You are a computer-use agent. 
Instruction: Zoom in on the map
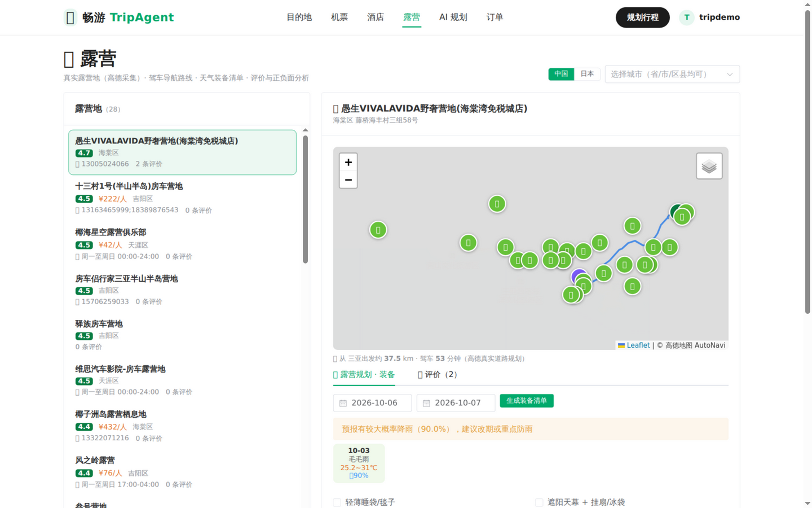tap(348, 163)
